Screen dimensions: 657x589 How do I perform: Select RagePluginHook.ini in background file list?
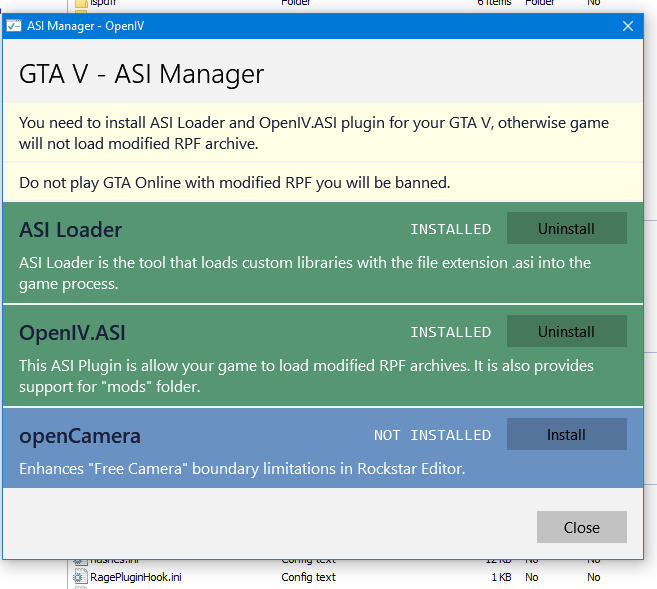(136, 577)
